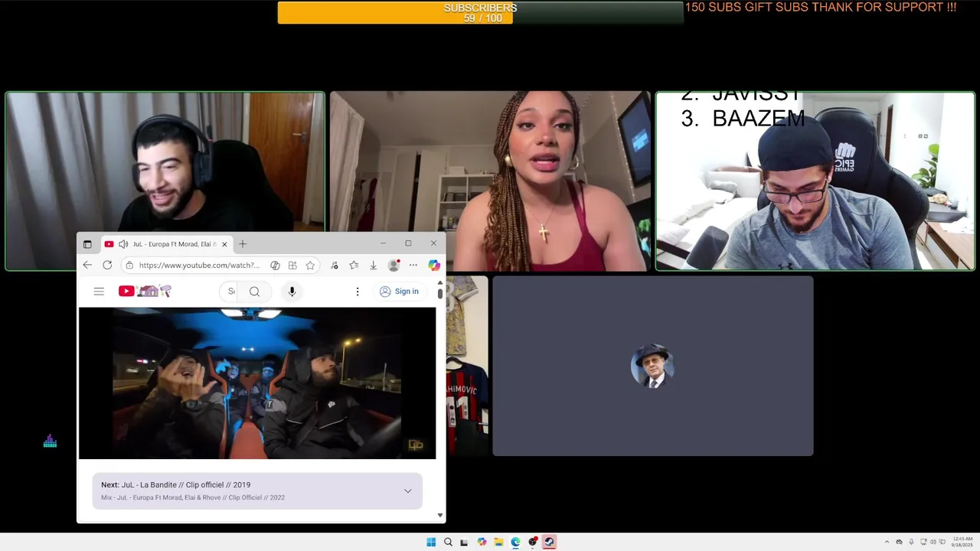Open the dark round app with red badge on taskbar
The image size is (980, 551).
click(x=533, y=542)
